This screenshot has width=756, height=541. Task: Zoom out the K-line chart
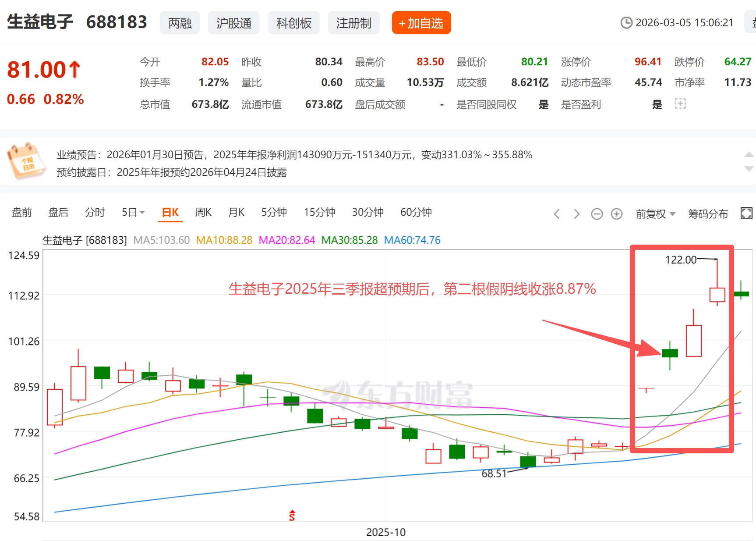[x=597, y=214]
